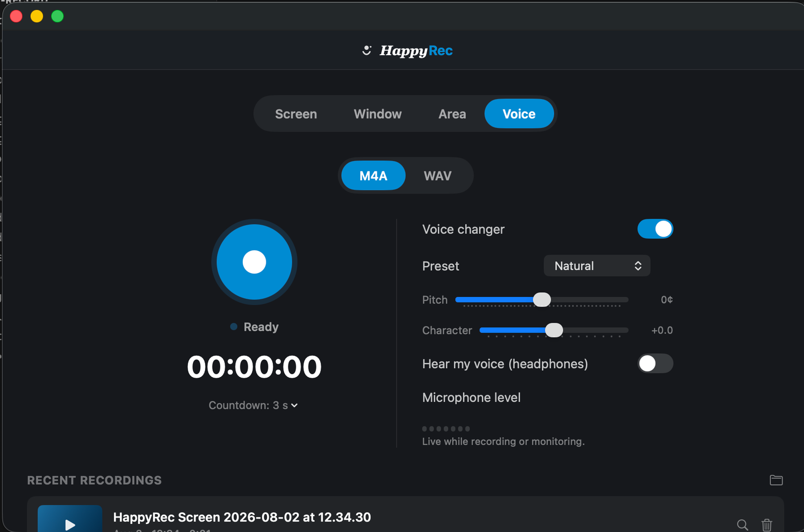Minimize the HappyRec window
804x532 pixels.
pos(37,17)
